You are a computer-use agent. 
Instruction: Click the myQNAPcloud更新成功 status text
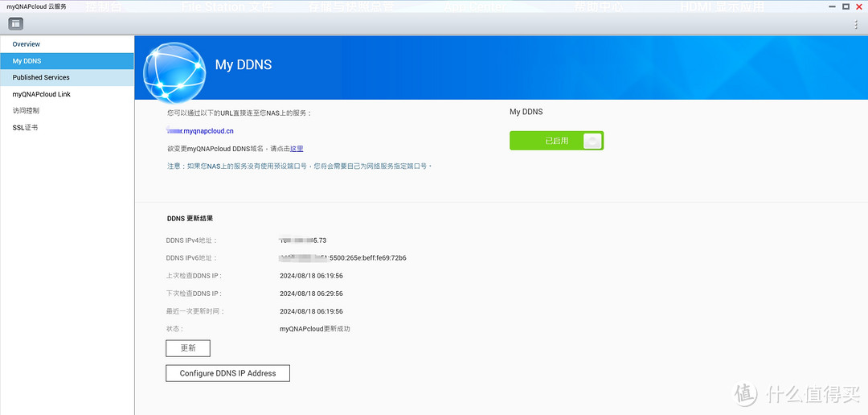pos(315,329)
